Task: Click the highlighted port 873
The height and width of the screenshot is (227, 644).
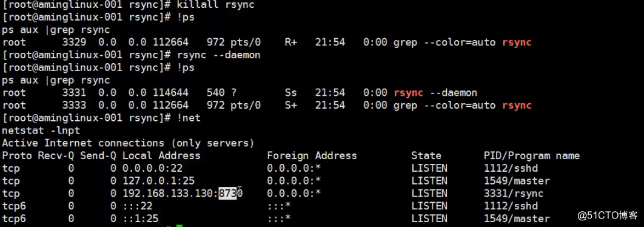Action: pyautogui.click(x=227, y=193)
